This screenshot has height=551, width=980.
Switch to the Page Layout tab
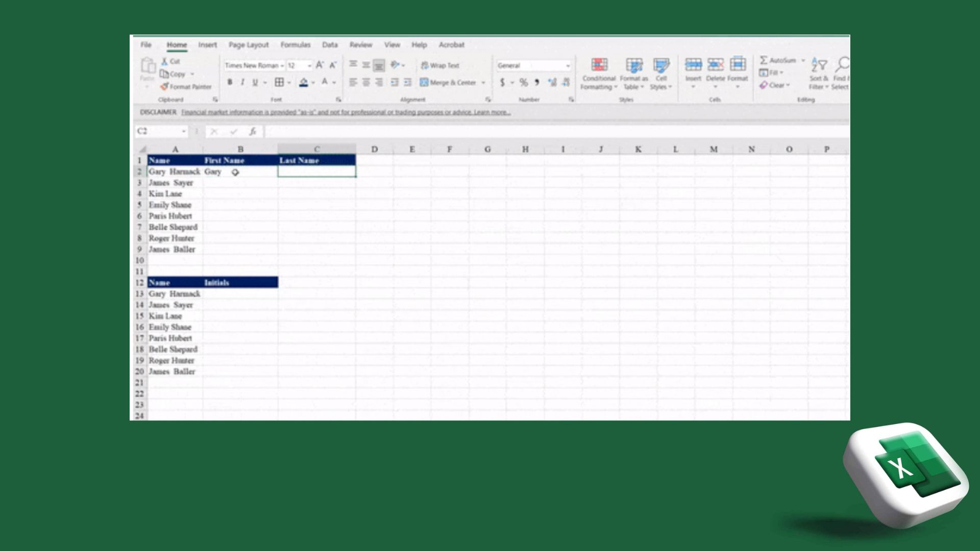(249, 45)
